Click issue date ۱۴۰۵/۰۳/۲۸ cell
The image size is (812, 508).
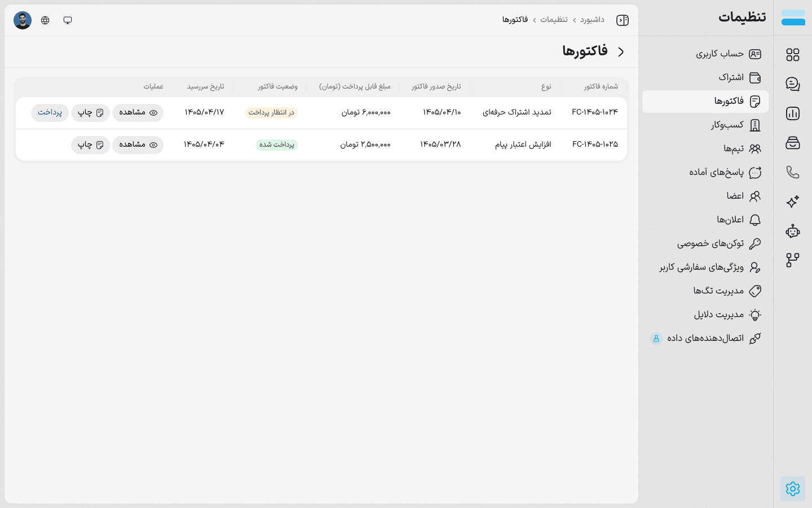click(x=440, y=144)
